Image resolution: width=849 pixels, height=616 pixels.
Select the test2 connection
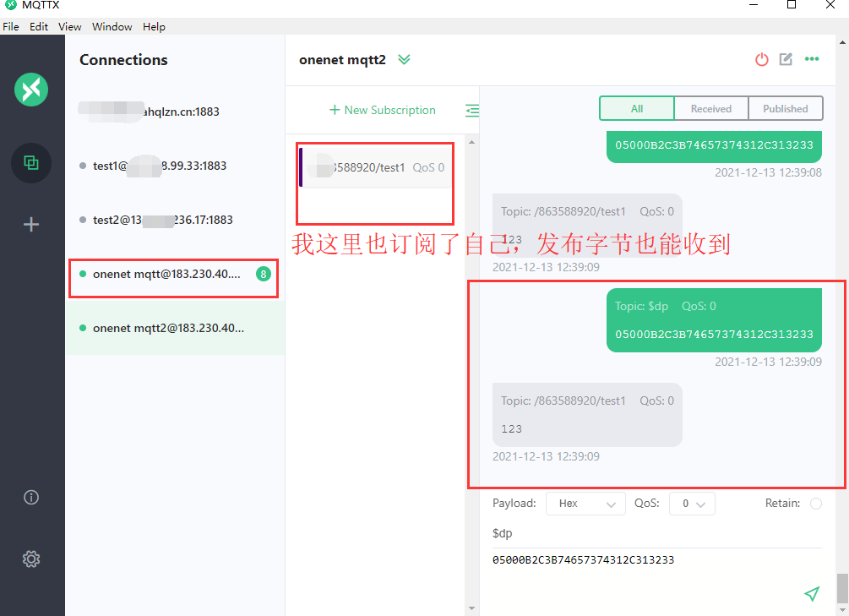pyautogui.click(x=175, y=220)
